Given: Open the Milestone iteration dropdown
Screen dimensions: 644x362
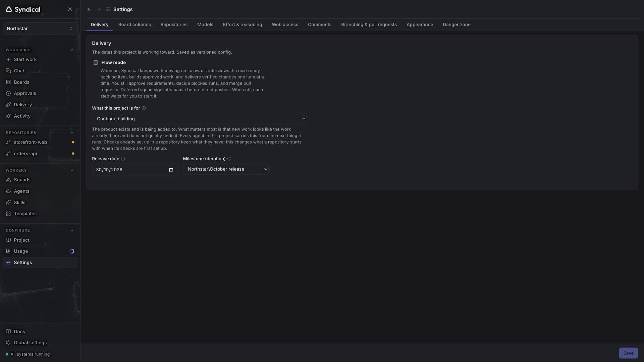Looking at the screenshot, I should point(226,169).
